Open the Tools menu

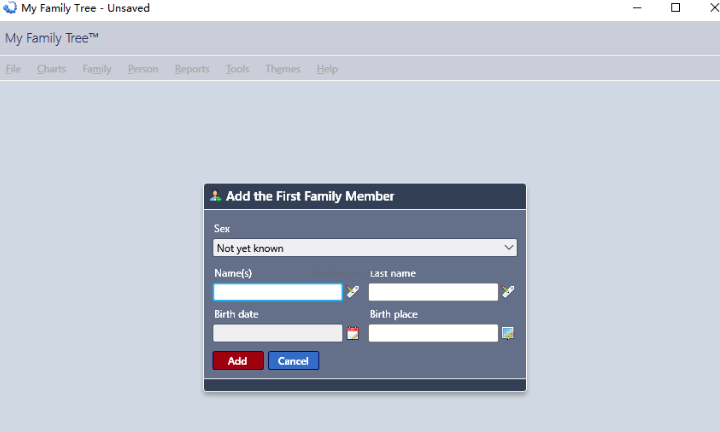click(237, 69)
